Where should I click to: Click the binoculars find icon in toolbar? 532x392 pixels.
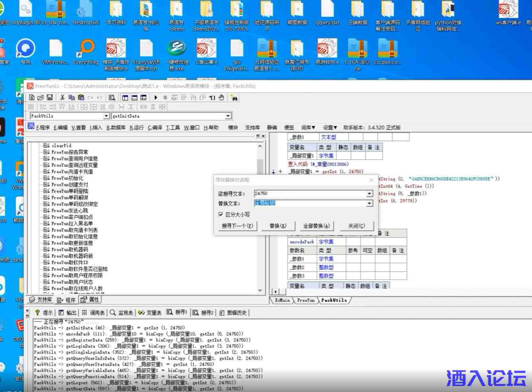[234, 98]
